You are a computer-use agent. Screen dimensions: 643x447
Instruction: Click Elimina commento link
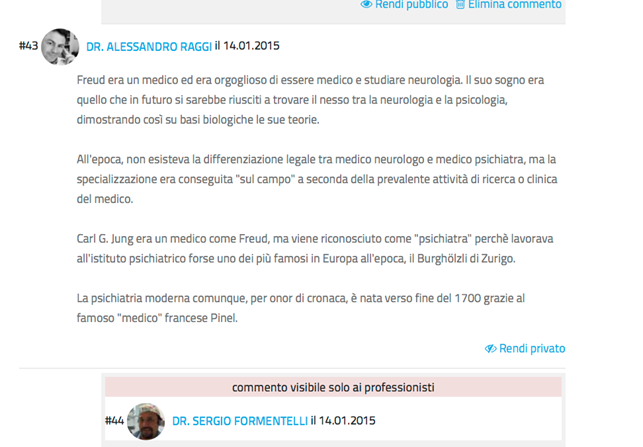click(x=515, y=5)
